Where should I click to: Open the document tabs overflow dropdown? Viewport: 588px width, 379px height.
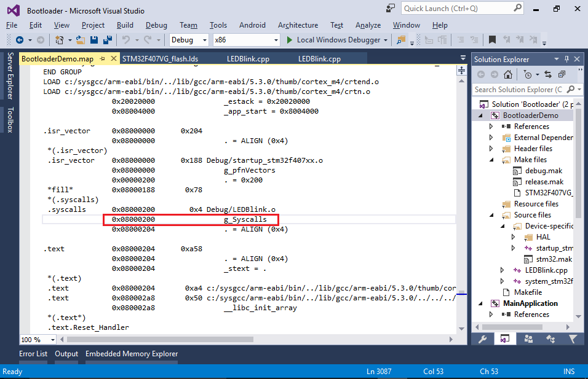(463, 58)
